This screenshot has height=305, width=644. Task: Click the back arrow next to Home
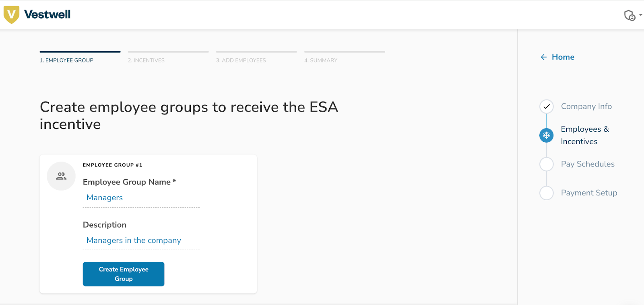[544, 57]
